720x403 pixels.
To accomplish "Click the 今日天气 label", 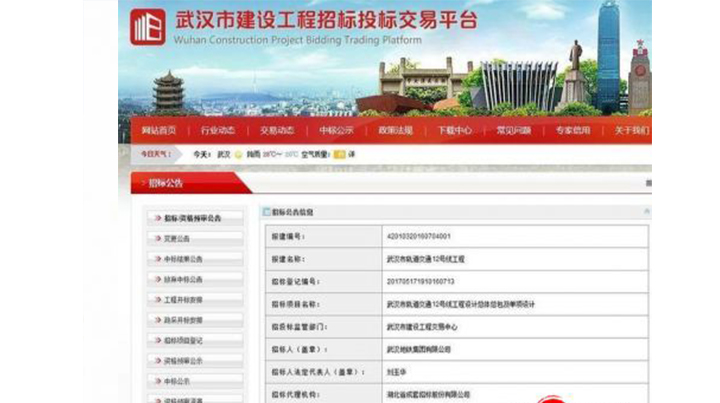I will (x=156, y=154).
